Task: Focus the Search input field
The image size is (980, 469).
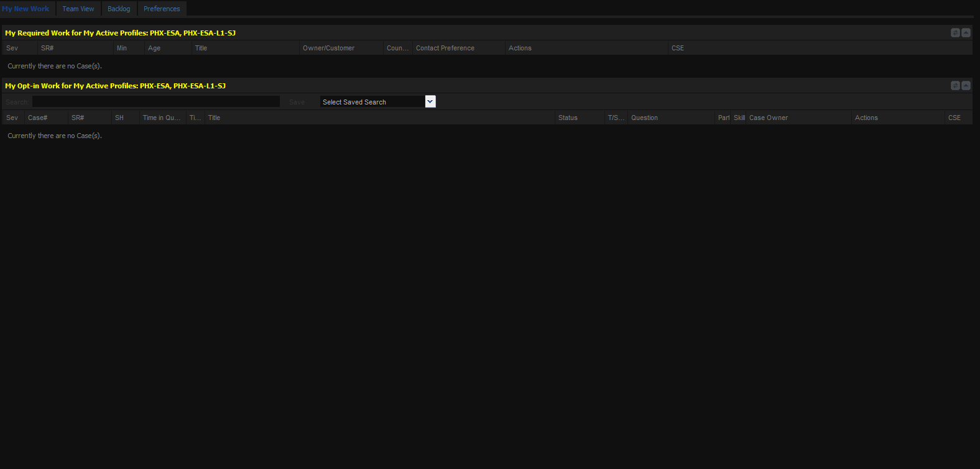Action: coord(156,101)
